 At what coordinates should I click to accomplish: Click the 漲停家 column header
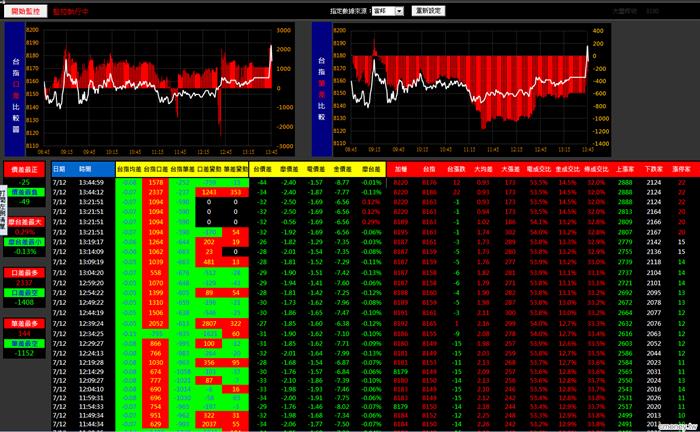[x=681, y=169]
